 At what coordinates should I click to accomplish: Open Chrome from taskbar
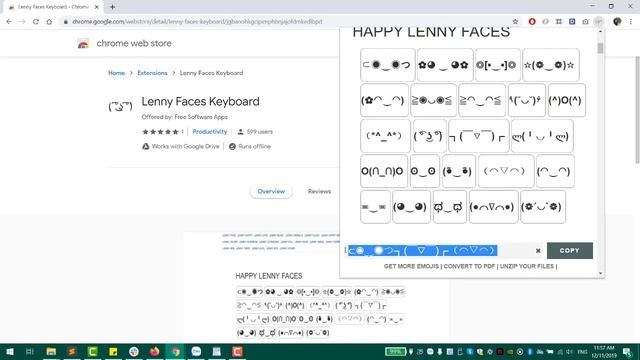click(176, 351)
